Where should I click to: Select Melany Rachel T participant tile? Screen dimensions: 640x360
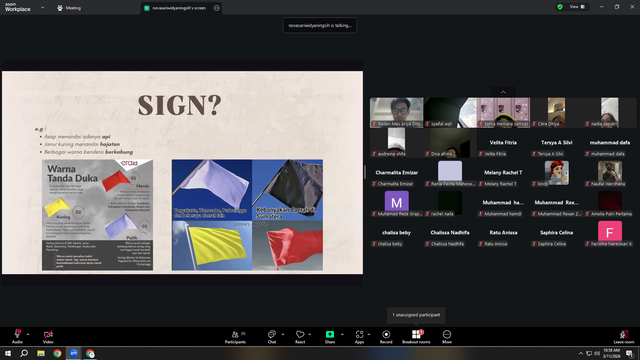pyautogui.click(x=503, y=173)
